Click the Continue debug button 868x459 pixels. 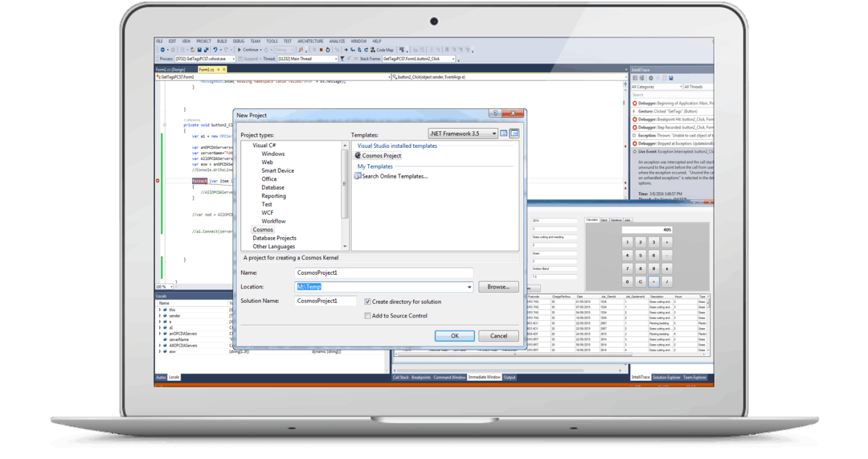pos(247,49)
